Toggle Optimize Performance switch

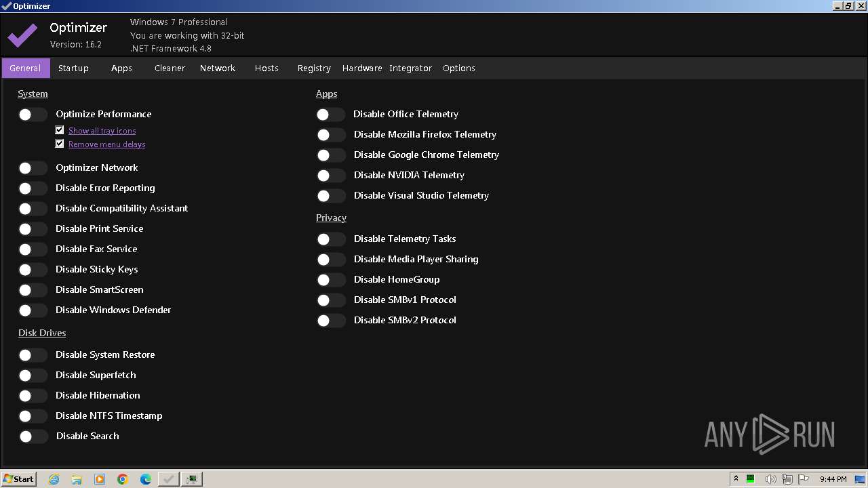coord(33,115)
